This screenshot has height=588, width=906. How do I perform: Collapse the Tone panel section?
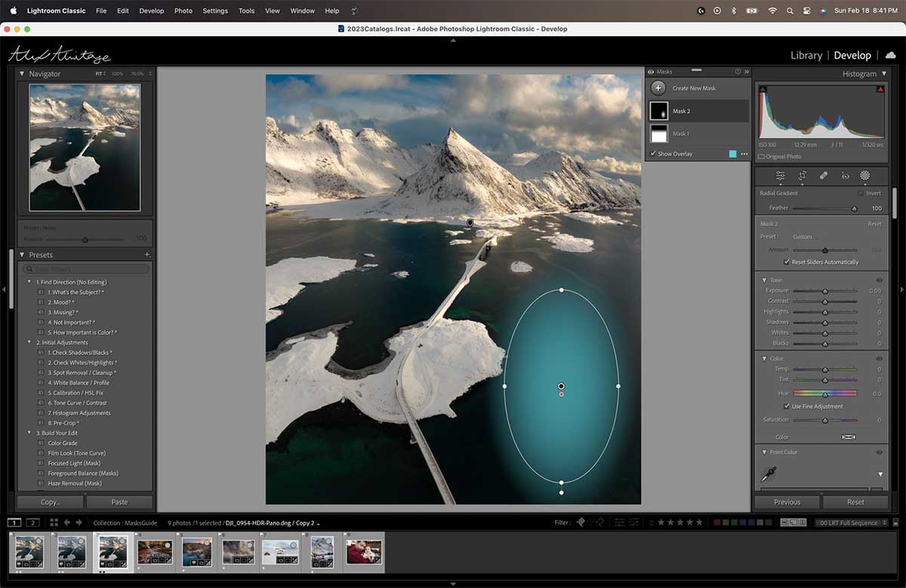[764, 280]
